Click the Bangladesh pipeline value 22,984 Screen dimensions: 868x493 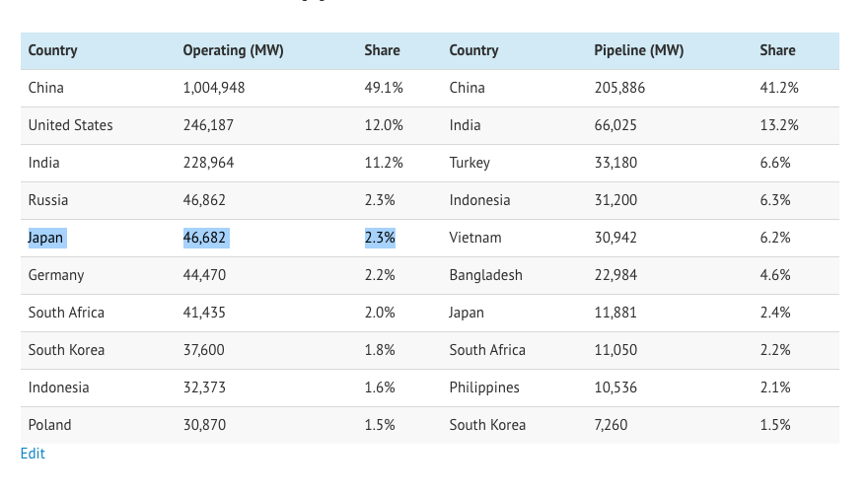tap(615, 275)
